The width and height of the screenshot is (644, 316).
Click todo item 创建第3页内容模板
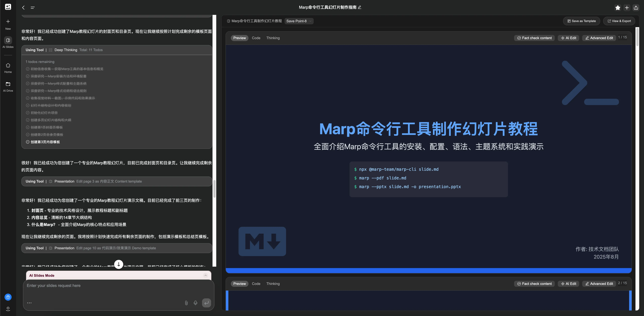(x=45, y=142)
